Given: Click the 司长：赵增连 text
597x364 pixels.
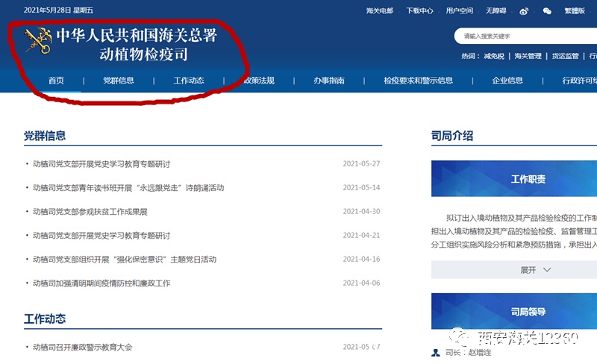Looking at the screenshot, I should [x=469, y=353].
